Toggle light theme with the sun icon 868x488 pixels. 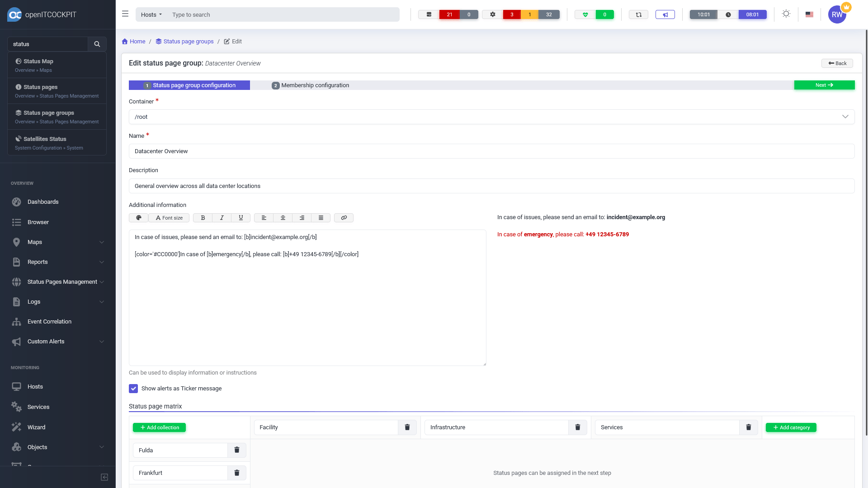(x=786, y=14)
